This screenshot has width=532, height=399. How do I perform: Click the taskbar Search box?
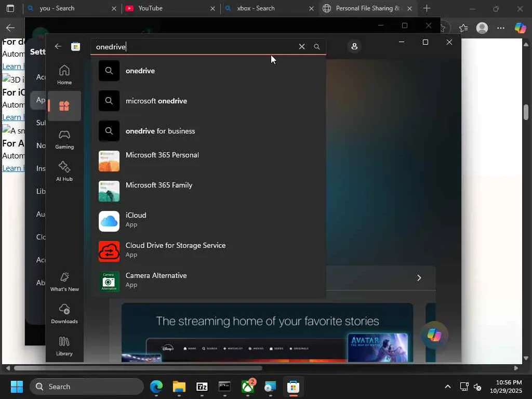coord(87,387)
